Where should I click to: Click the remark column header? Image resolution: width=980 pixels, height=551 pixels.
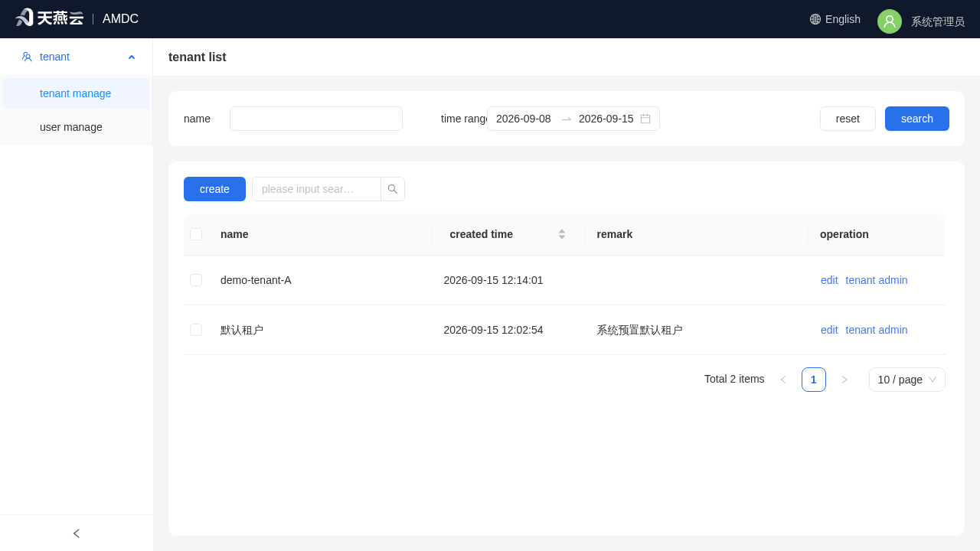(615, 234)
